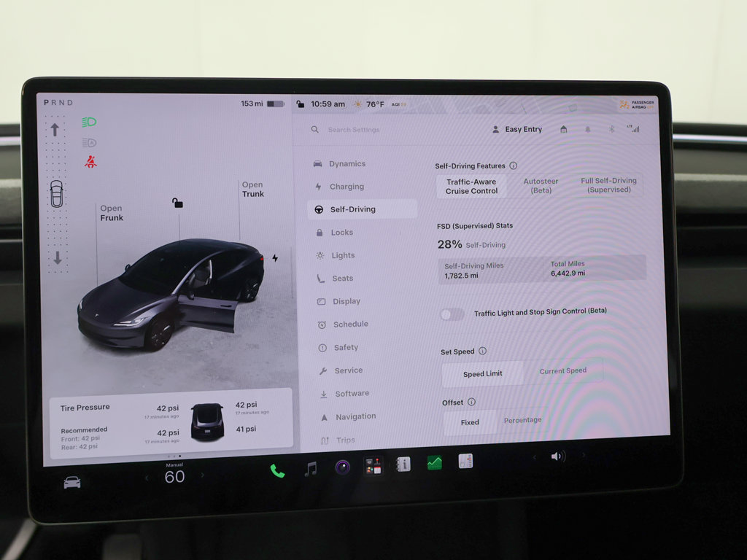Open the notifications bell icon

[x=588, y=129]
